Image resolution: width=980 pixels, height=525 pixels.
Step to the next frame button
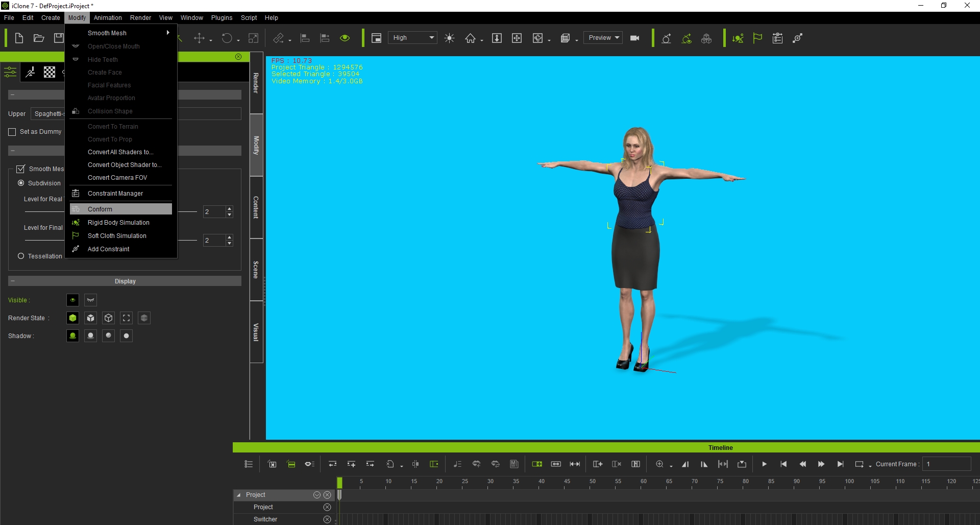[821, 464]
